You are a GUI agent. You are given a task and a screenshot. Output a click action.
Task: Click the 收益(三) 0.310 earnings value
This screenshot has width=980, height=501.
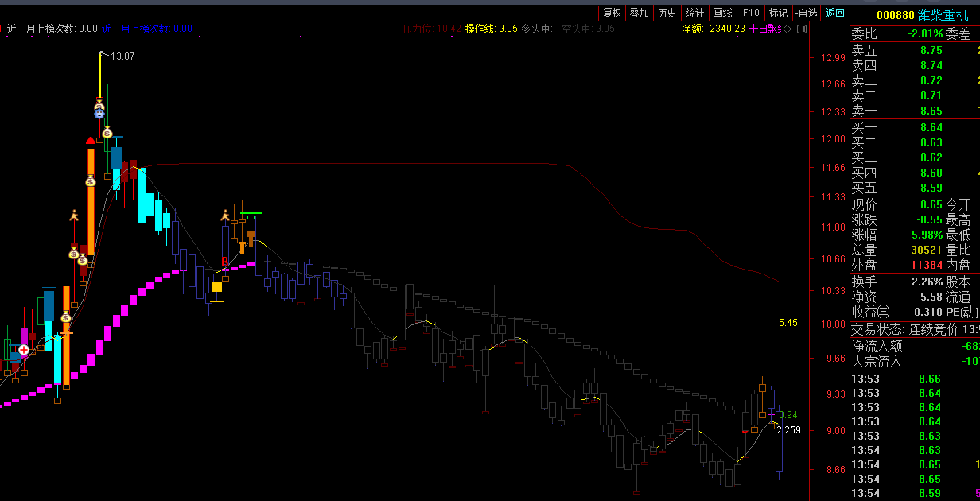click(928, 312)
